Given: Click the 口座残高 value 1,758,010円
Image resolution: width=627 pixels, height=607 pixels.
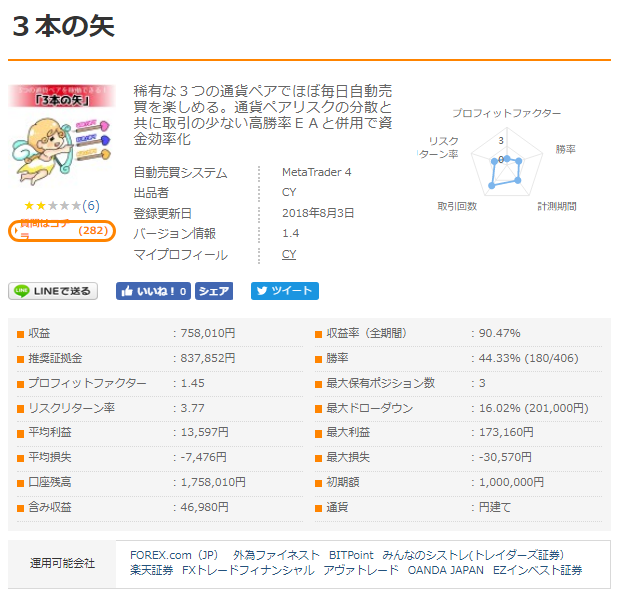Looking at the screenshot, I should [213, 482].
